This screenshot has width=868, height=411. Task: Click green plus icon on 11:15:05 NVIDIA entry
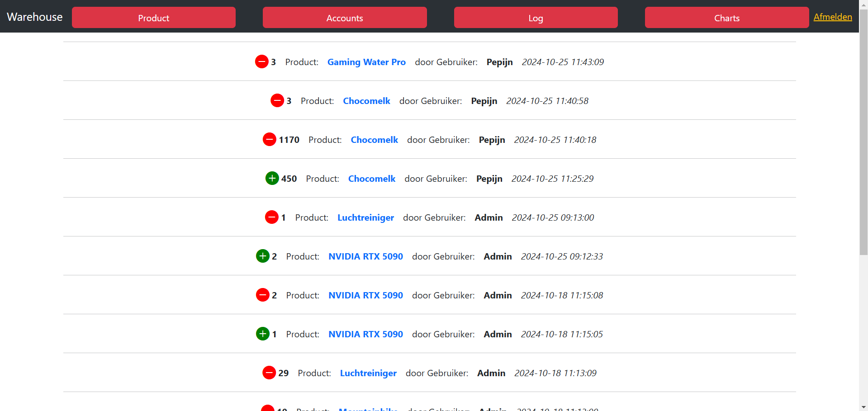point(262,334)
